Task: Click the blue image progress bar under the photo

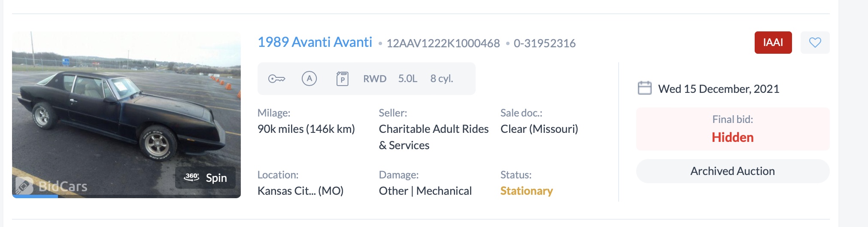Action: tap(35, 196)
